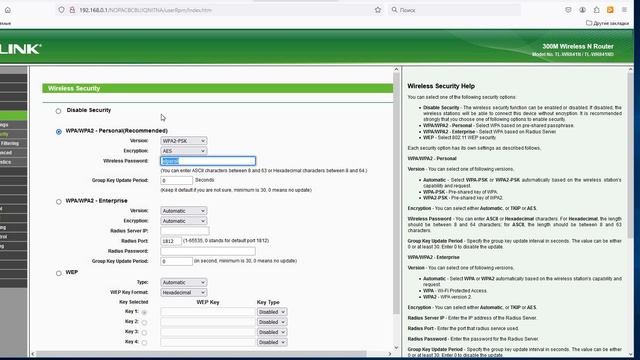The image size is (640, 360).
Task: Click the WEP Key 1 input field
Action: [208, 312]
